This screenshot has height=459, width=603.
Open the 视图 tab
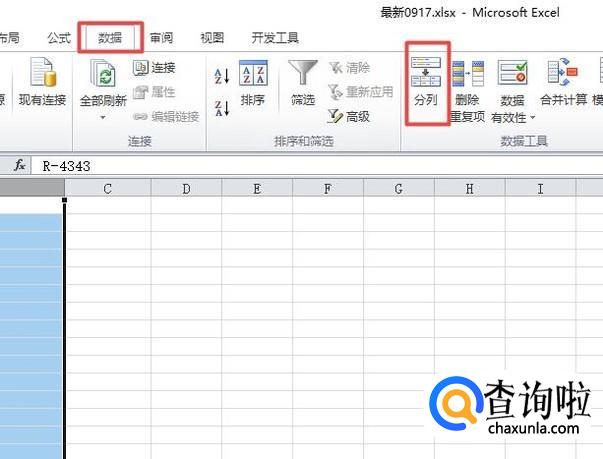[x=212, y=38]
